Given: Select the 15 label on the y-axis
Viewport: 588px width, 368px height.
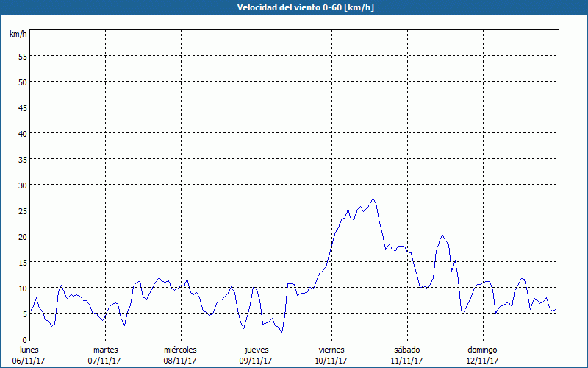Looking at the screenshot, I should pos(22,262).
